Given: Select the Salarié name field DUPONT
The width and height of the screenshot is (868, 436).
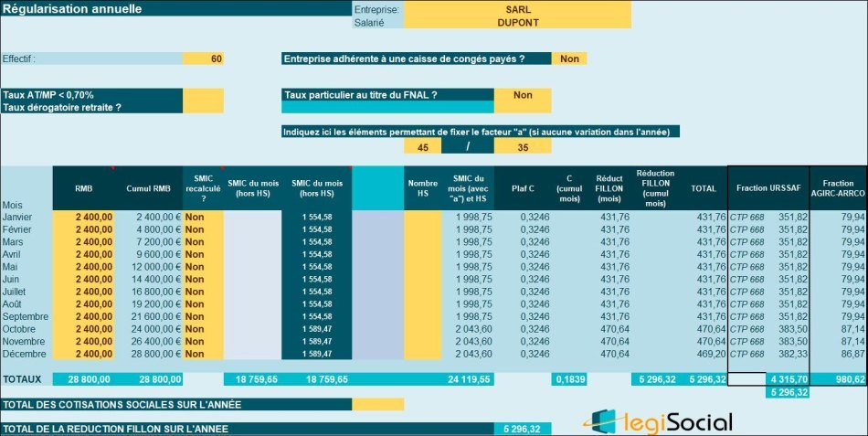Looking at the screenshot, I should (x=517, y=22).
